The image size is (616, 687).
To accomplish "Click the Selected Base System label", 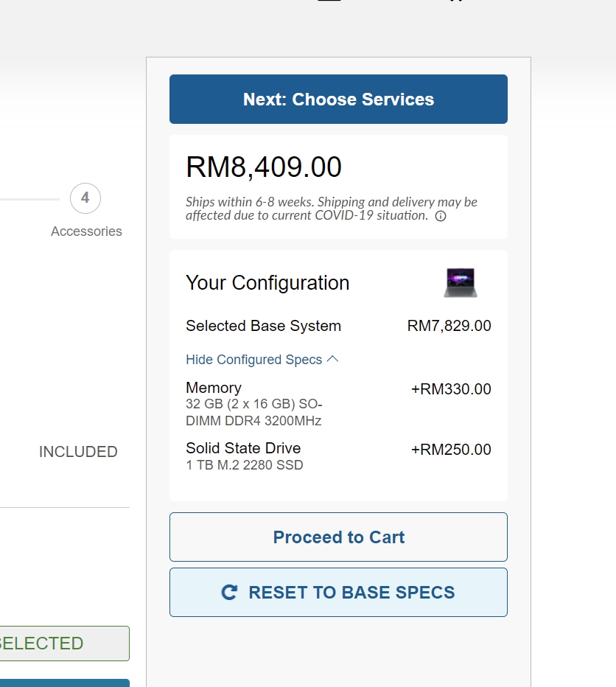I will (263, 326).
